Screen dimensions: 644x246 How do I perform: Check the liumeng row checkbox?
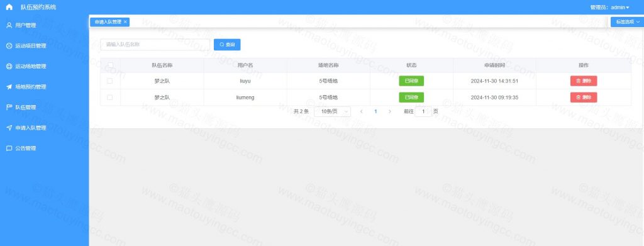tap(109, 98)
